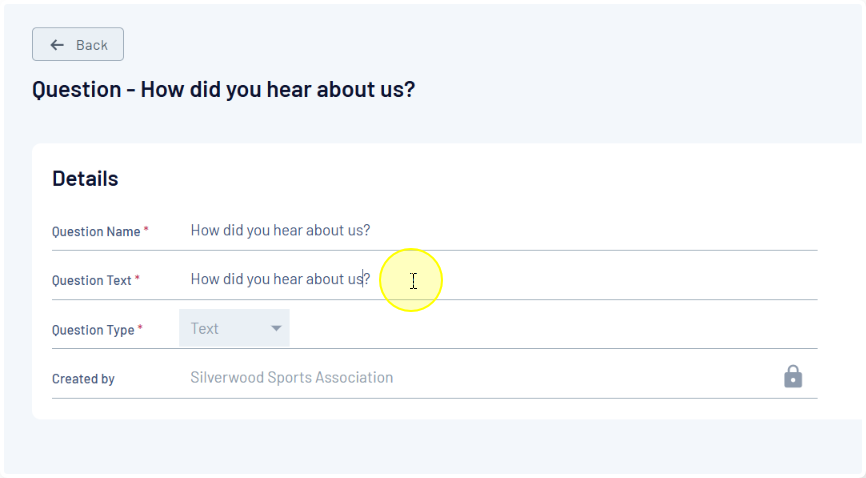The width and height of the screenshot is (866, 478).
Task: Click the 'Question Name' label
Action: click(96, 232)
